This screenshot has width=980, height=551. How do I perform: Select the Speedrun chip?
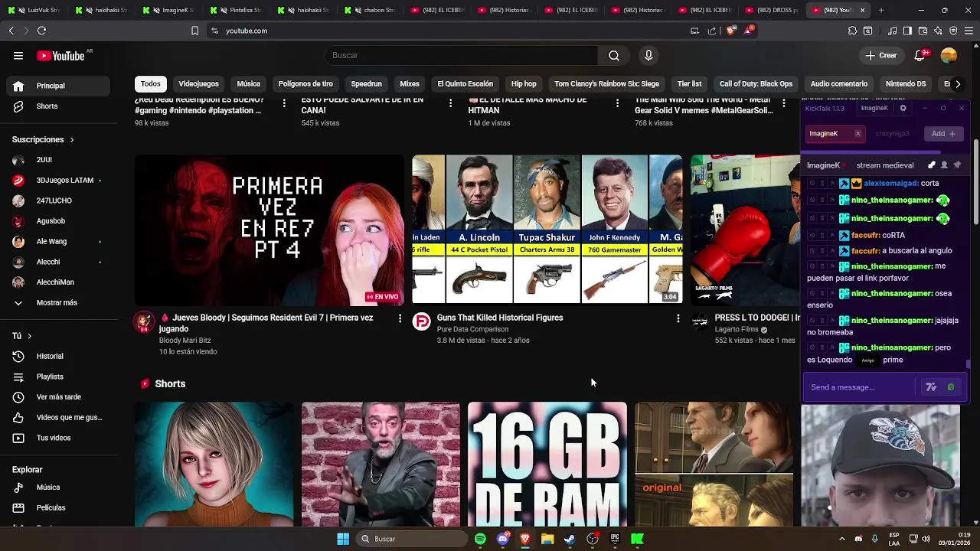(366, 84)
